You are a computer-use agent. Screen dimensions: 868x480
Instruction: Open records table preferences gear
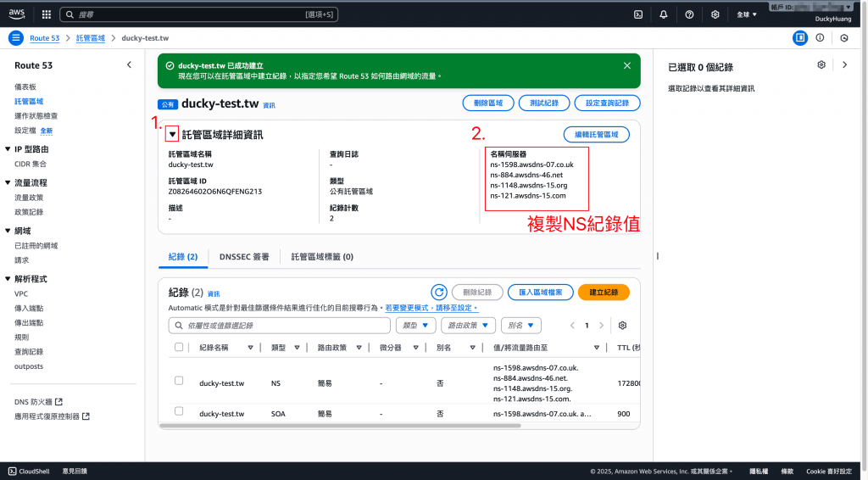click(622, 325)
